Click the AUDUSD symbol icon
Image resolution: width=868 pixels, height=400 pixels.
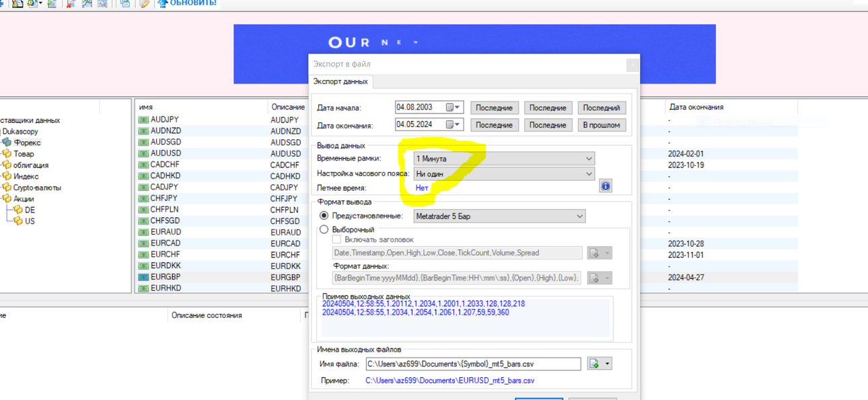point(143,153)
